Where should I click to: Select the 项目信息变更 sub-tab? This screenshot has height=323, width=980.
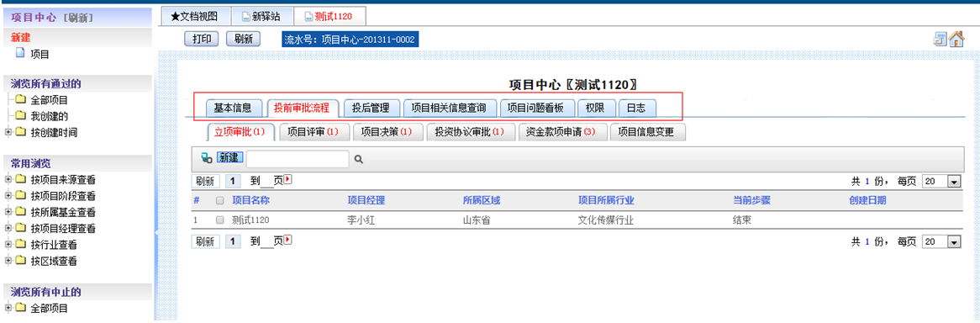coord(648,132)
